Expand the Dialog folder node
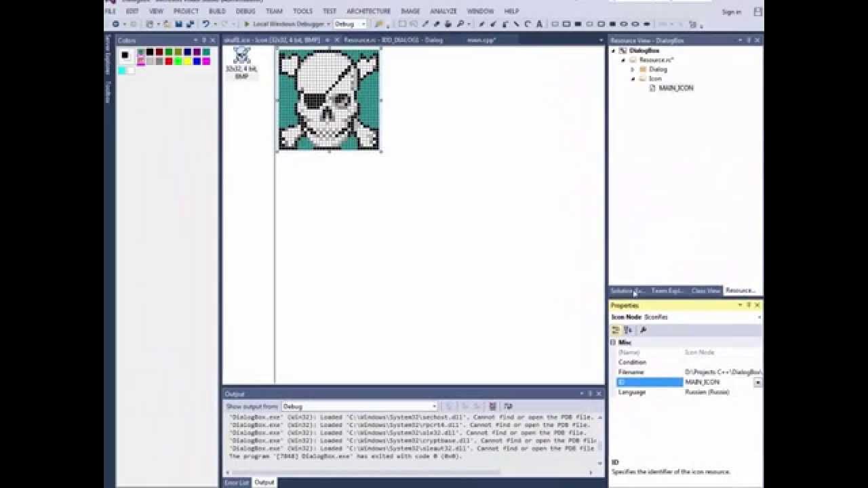 633,69
